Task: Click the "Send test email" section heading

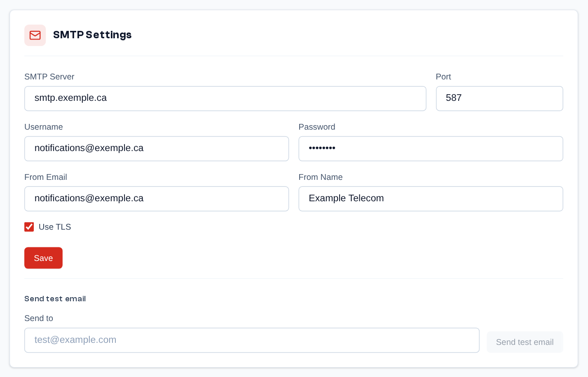Action: (x=55, y=299)
